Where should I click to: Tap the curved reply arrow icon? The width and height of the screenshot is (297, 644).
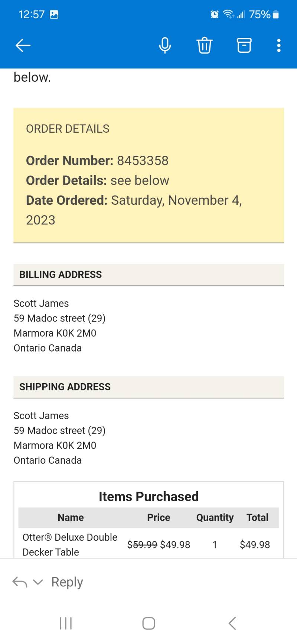coord(20,582)
